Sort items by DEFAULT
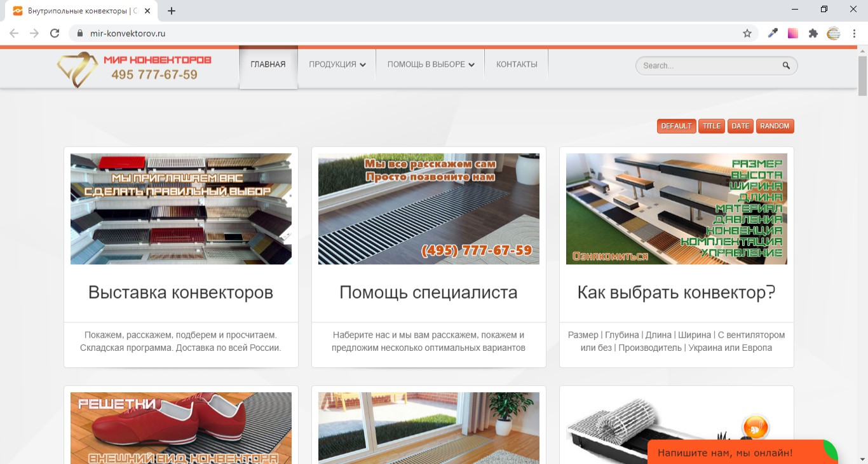This screenshot has height=464, width=868. click(x=676, y=126)
